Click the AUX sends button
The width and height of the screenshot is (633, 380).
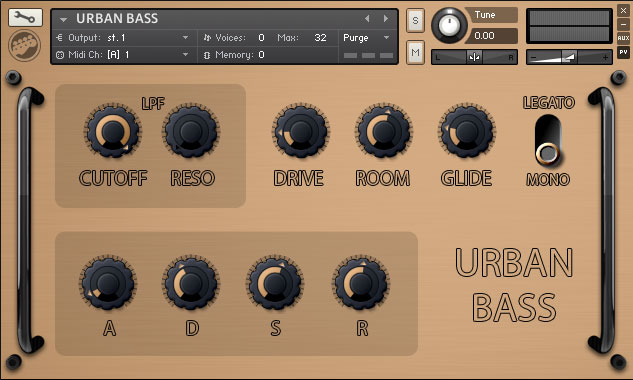pos(623,38)
